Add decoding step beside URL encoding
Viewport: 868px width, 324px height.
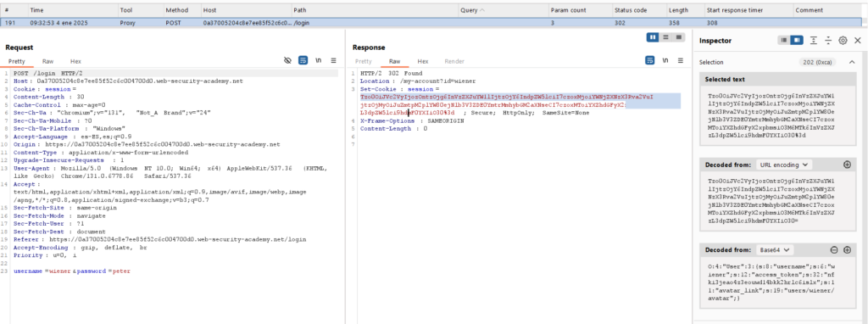pyautogui.click(x=847, y=165)
